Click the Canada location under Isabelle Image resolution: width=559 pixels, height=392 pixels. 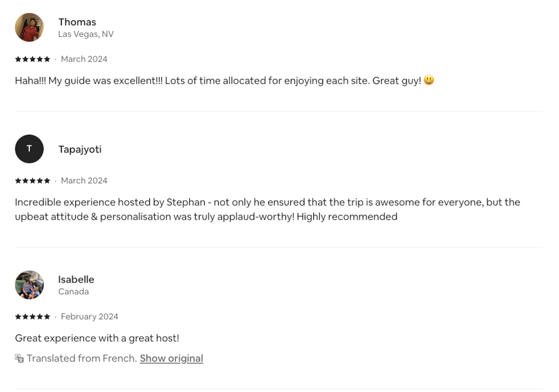click(73, 292)
